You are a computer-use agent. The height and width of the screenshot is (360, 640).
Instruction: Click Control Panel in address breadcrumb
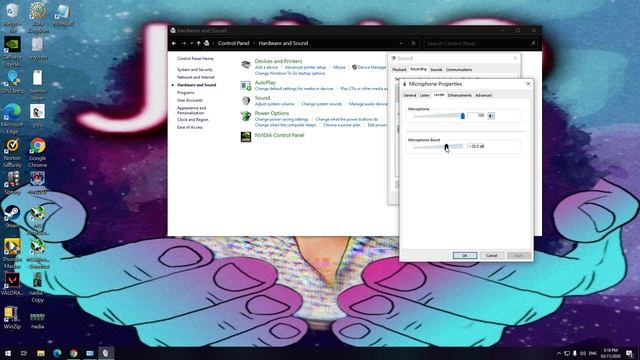tap(233, 43)
